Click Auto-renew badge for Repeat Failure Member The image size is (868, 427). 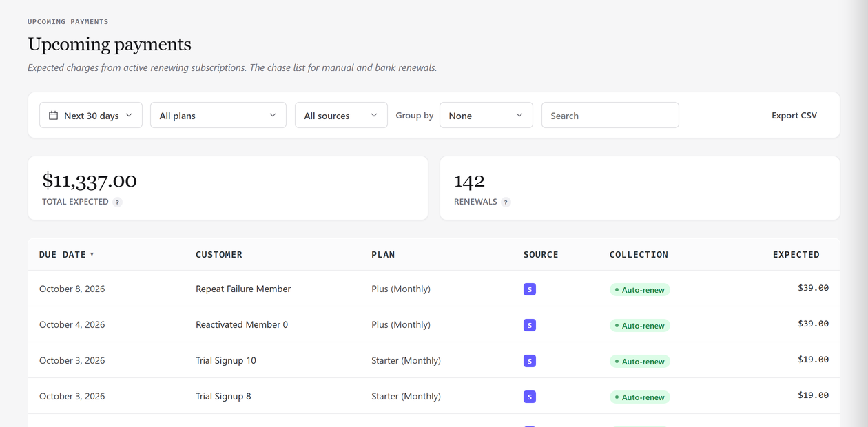[x=640, y=290]
